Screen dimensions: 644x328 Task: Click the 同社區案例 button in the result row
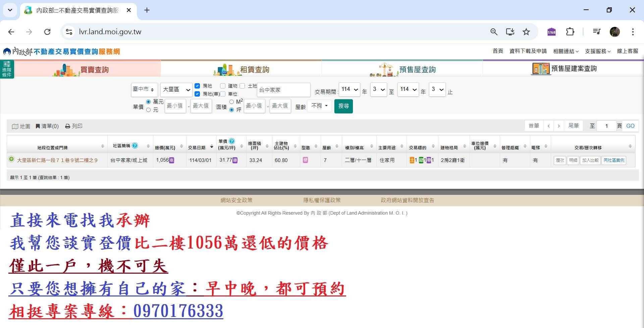tap(613, 160)
